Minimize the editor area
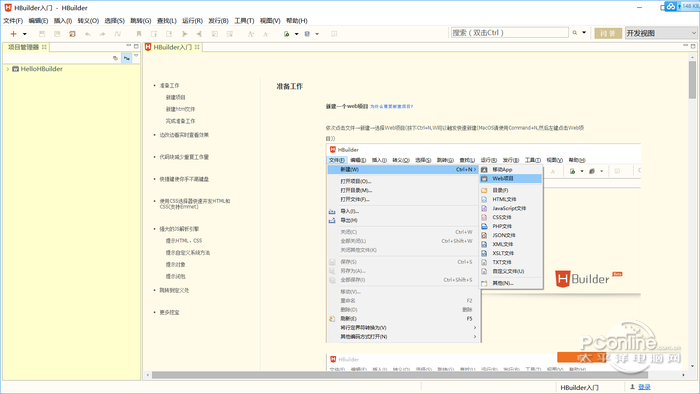The image size is (700, 394). [686, 46]
